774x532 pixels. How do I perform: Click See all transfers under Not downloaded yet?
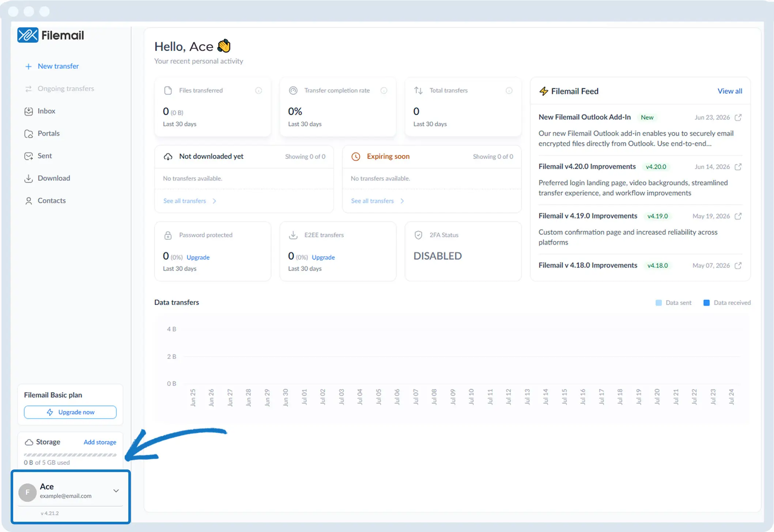185,201
